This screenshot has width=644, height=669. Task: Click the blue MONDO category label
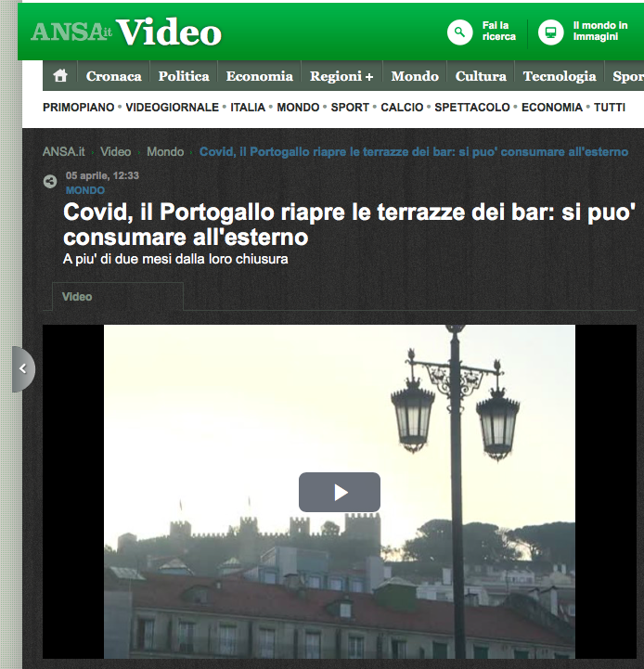(x=85, y=190)
